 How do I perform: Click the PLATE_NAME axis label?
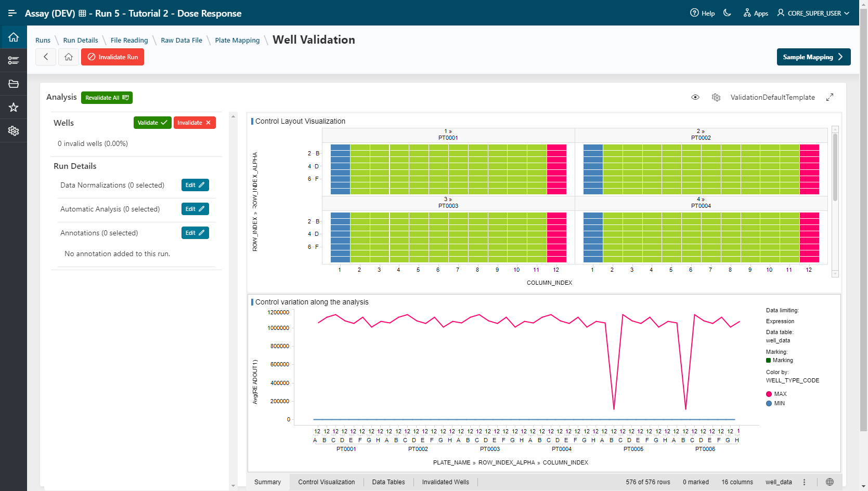(x=451, y=462)
